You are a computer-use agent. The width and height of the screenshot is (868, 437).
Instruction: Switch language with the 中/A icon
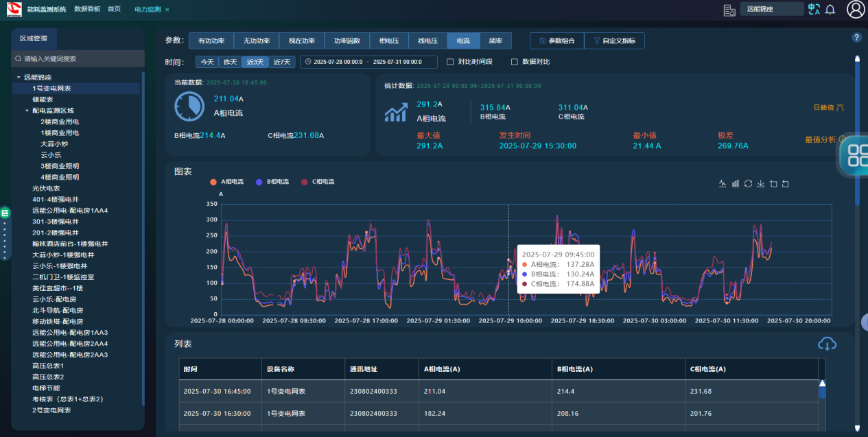pos(814,9)
